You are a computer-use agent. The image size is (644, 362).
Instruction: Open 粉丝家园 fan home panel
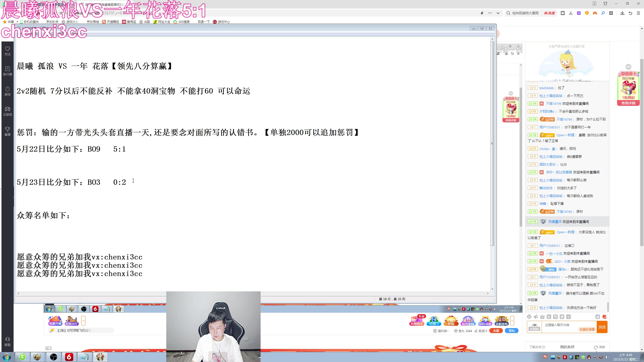(x=468, y=321)
